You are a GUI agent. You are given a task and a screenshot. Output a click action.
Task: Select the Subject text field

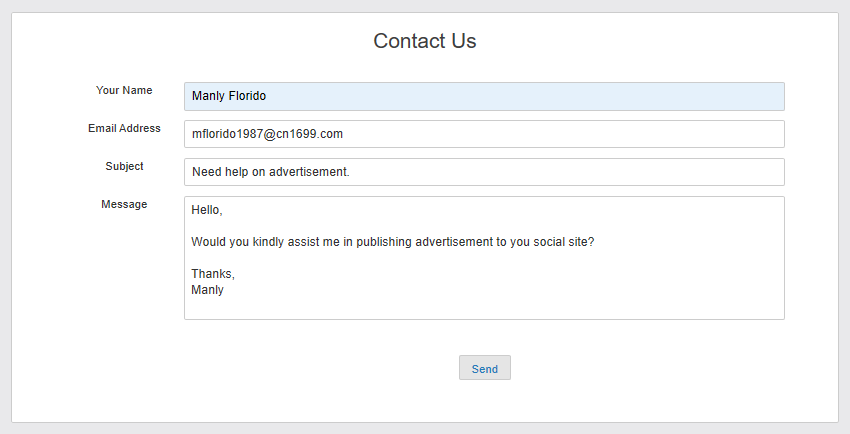point(484,172)
